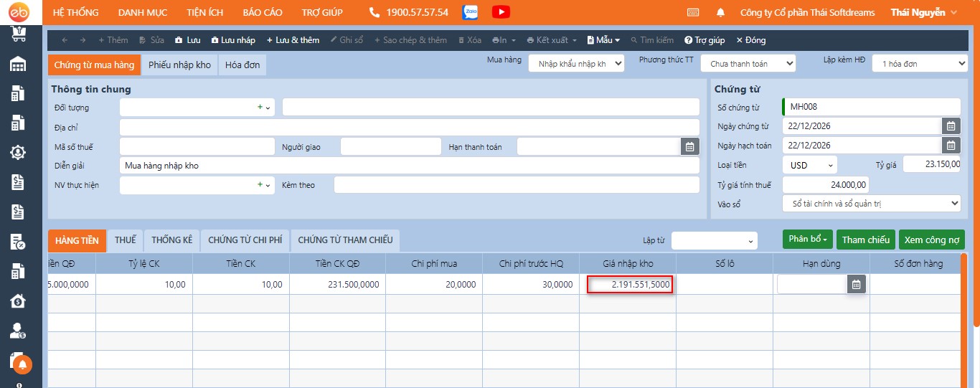Image resolution: width=980 pixels, height=388 pixels.
Task: Click the orange bell floating icon
Action: coord(22,364)
